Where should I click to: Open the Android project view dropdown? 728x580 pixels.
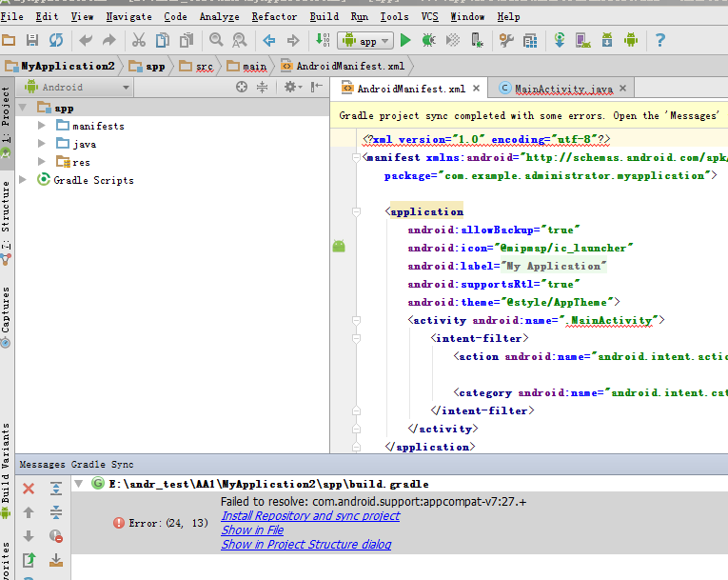coord(77,88)
